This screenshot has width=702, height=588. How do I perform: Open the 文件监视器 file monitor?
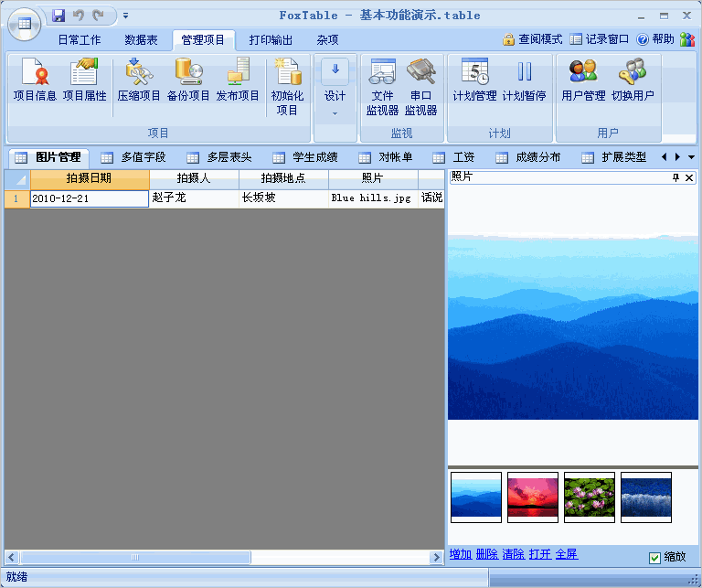click(x=382, y=87)
